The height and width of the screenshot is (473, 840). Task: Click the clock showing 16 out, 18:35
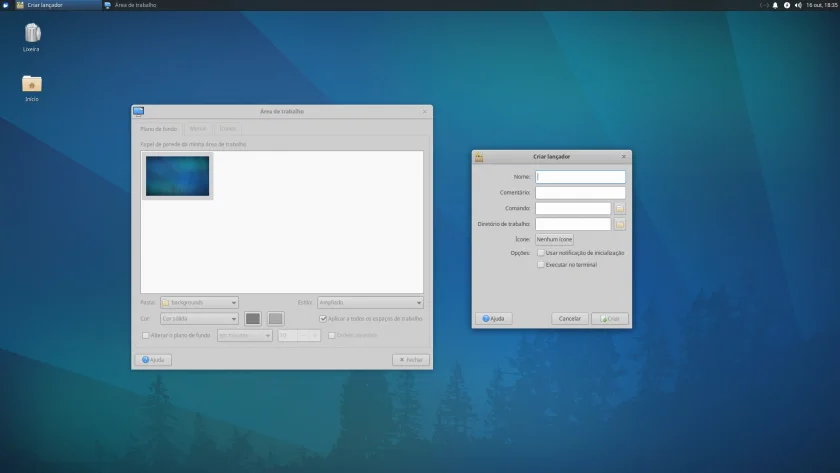click(x=822, y=5)
